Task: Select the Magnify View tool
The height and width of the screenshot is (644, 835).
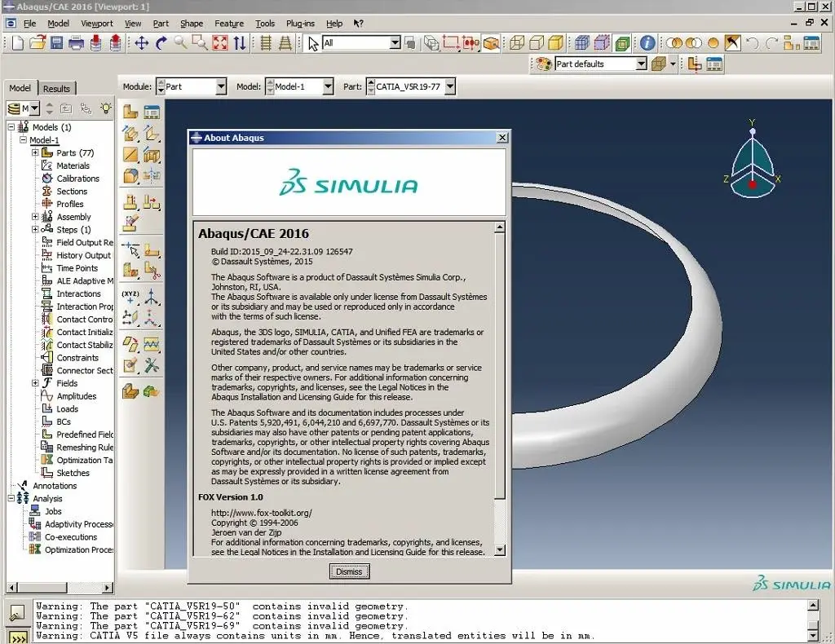Action: [179, 41]
